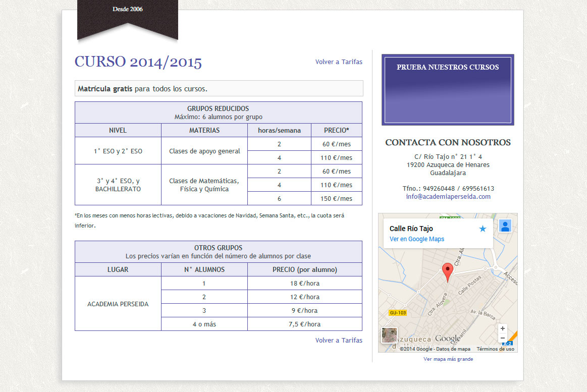This screenshot has height=392, width=587.
Task: Click the top Volver a Tarifas link
Action: pyautogui.click(x=339, y=62)
